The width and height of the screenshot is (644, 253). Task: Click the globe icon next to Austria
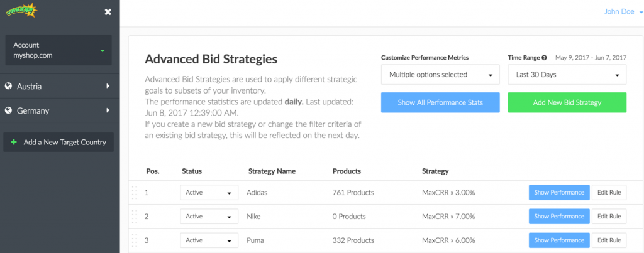(8, 86)
